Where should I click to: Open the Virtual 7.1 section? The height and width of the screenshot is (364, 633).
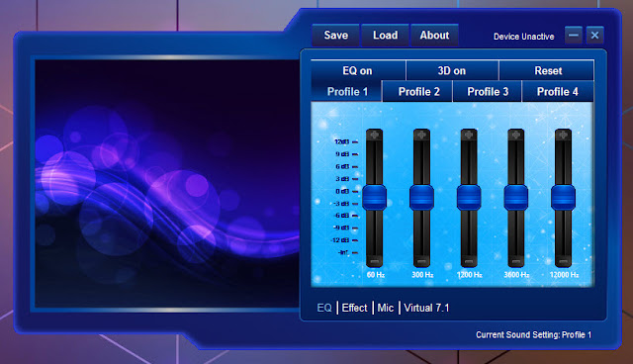click(x=426, y=308)
